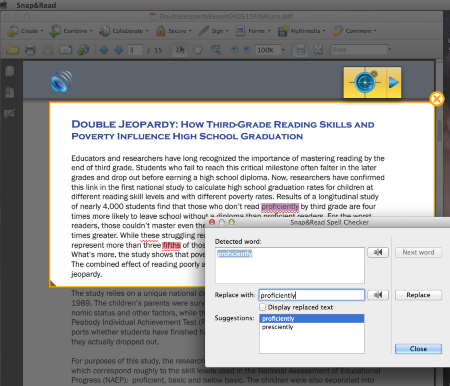
Task: Play audio for the Replace with word
Action: (x=378, y=295)
